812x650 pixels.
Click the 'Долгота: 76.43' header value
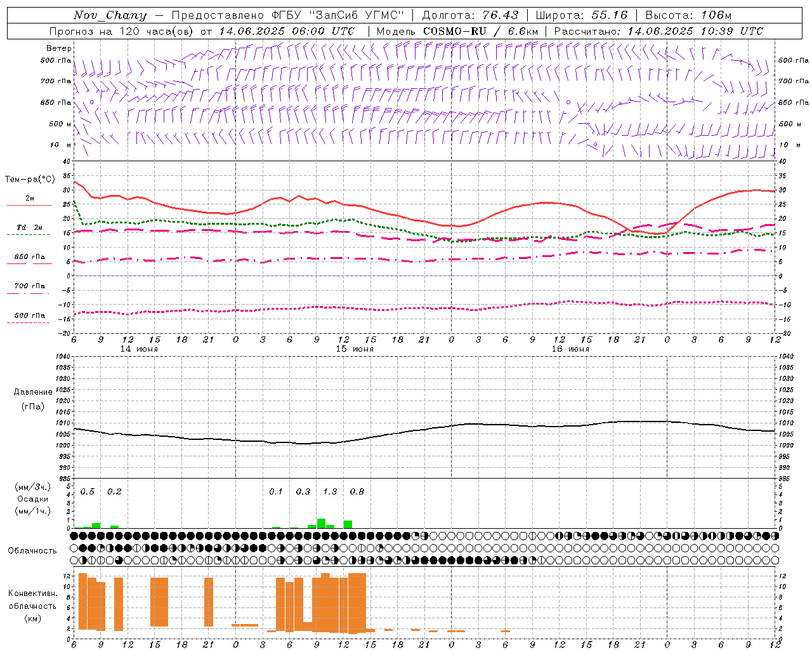click(x=470, y=15)
